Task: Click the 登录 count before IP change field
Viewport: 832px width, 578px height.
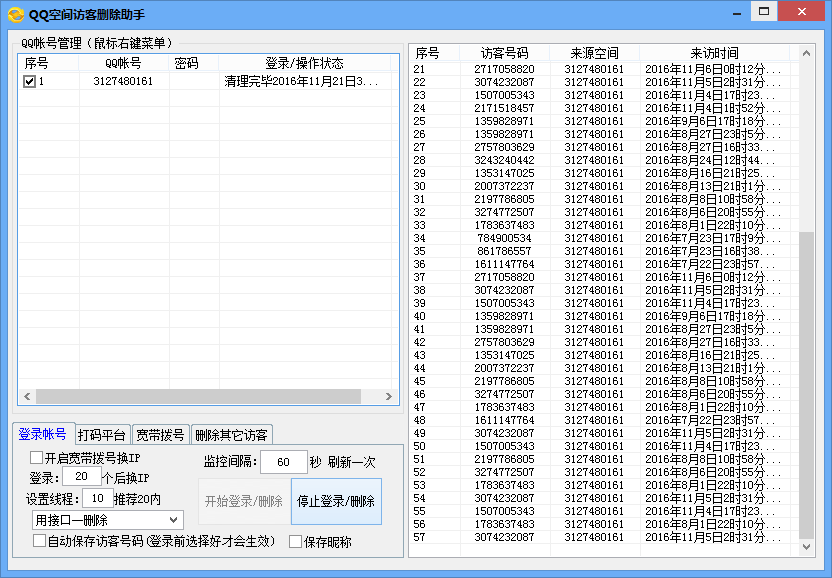Action: [81, 478]
